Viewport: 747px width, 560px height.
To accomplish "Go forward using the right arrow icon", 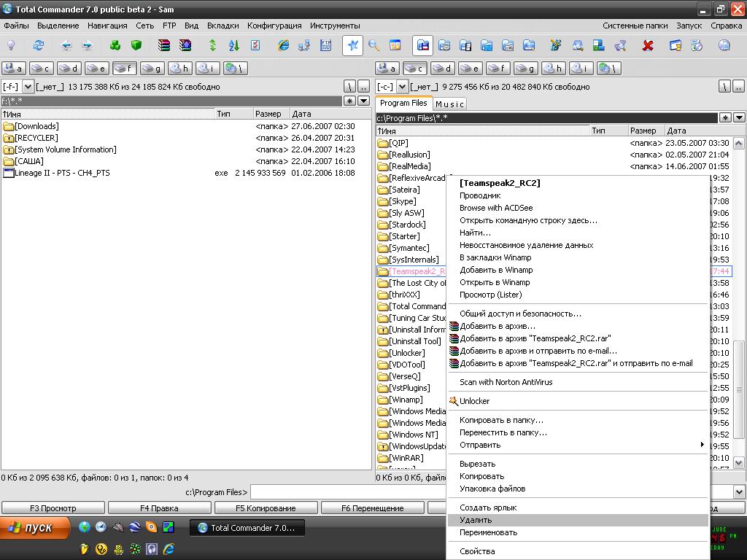I will (88, 45).
